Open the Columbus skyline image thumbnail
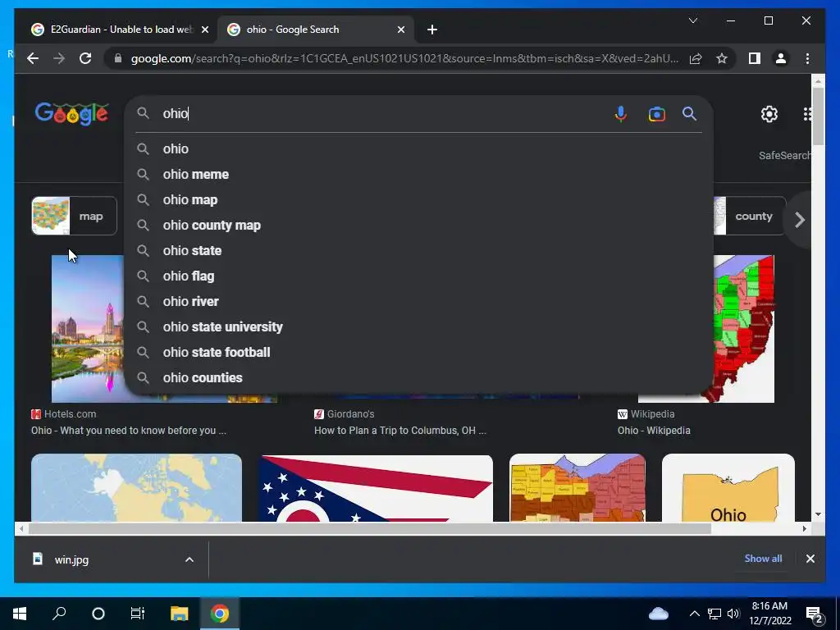Viewport: 840px width, 630px height. click(x=89, y=328)
